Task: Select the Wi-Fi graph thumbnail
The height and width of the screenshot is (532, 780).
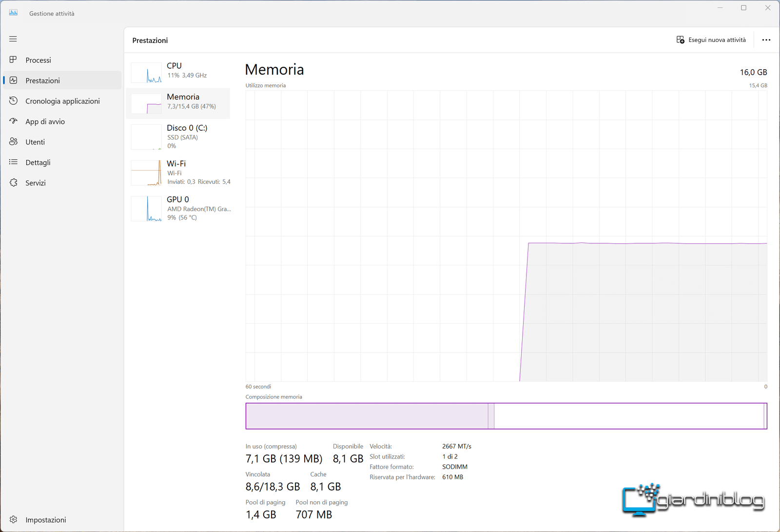Action: pyautogui.click(x=146, y=173)
